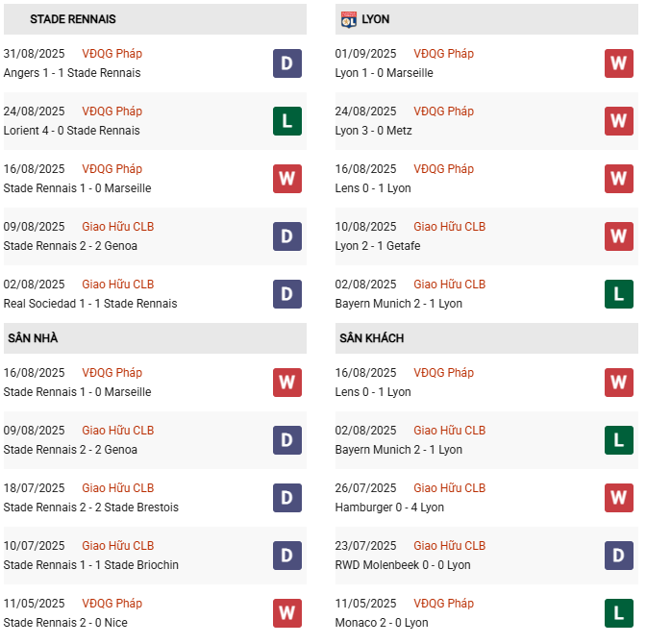Click the D badge for Angers vs Stade Rennais
Image resolution: width=646 pixels, height=644 pixels.
pyautogui.click(x=286, y=63)
